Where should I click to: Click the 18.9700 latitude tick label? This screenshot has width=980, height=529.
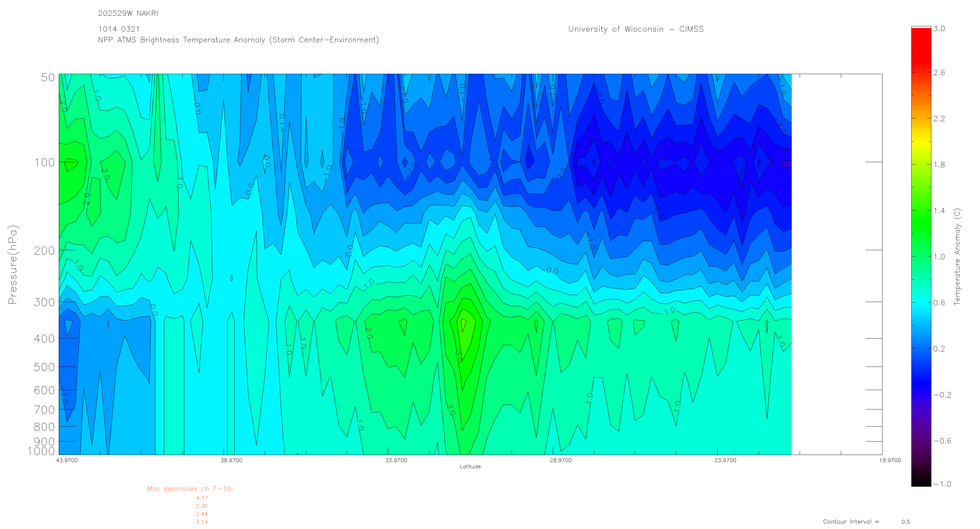click(x=890, y=461)
